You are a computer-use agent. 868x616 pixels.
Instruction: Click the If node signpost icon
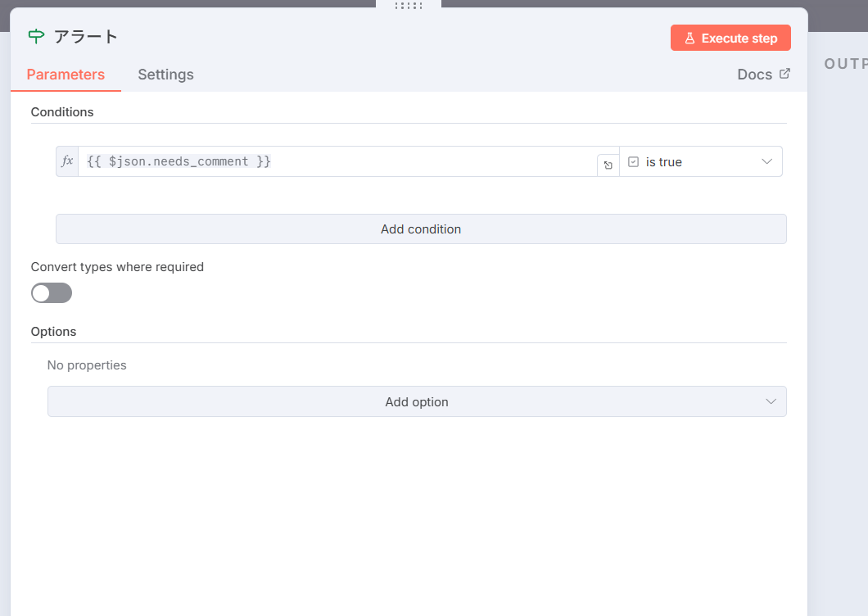click(x=37, y=36)
